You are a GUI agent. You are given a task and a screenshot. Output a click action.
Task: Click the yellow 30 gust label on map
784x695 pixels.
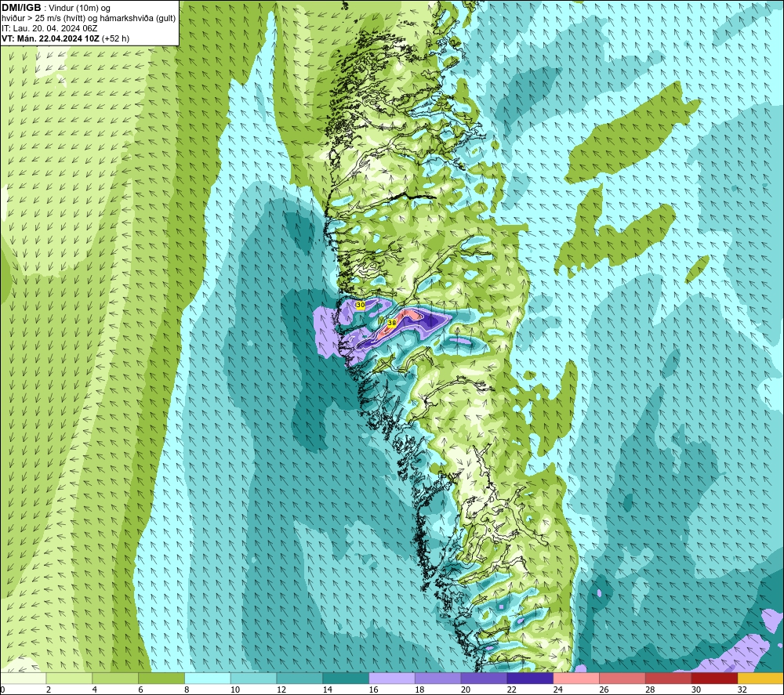click(x=360, y=304)
